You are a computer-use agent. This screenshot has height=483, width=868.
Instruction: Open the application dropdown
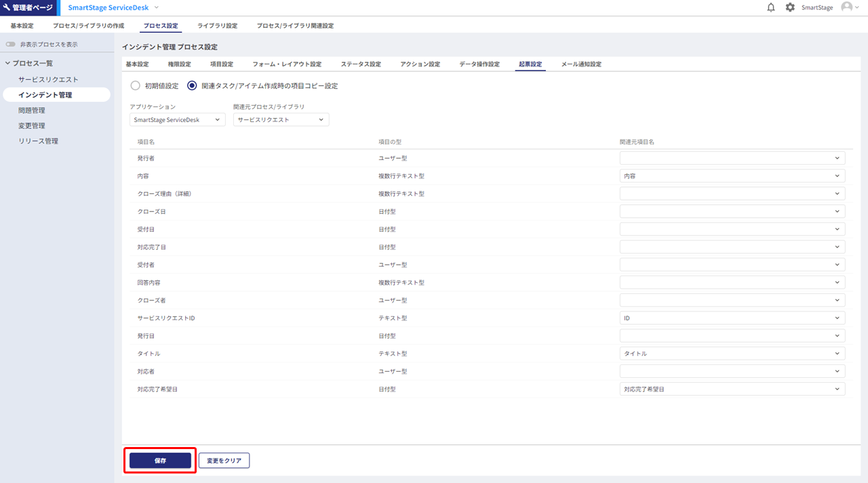[177, 119]
